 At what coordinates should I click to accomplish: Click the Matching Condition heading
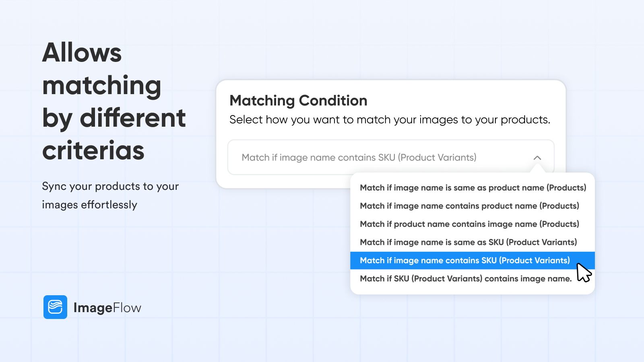pos(298,101)
